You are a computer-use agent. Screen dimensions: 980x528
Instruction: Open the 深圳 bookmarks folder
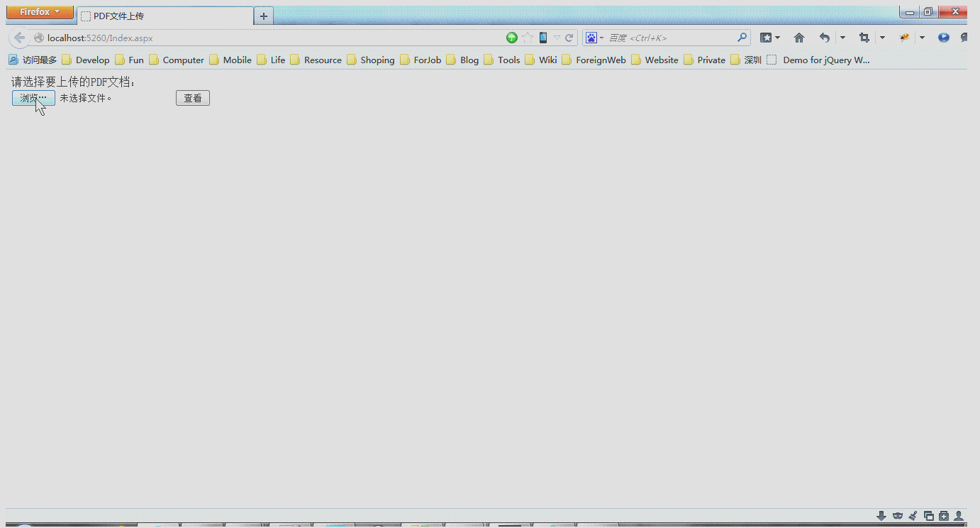(x=746, y=60)
